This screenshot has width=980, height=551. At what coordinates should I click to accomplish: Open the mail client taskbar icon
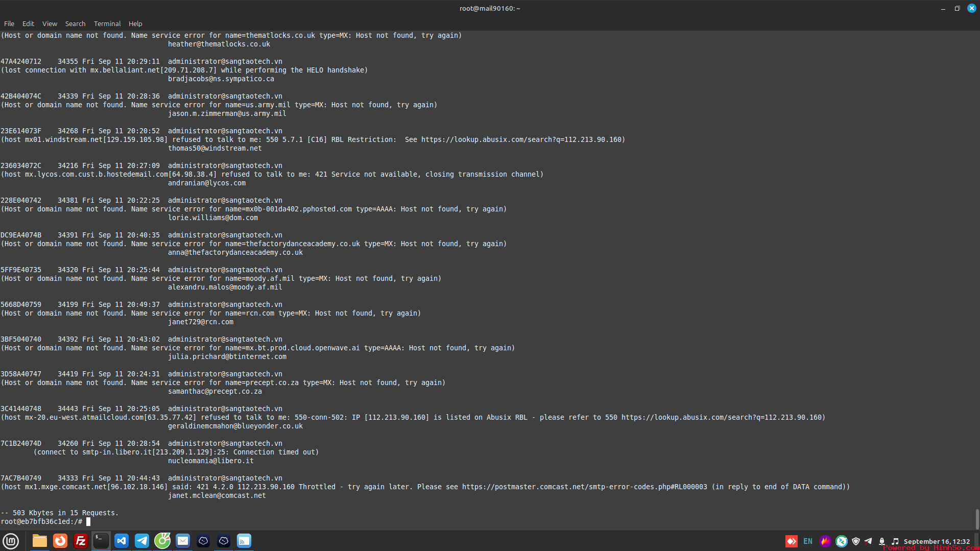[183, 541]
